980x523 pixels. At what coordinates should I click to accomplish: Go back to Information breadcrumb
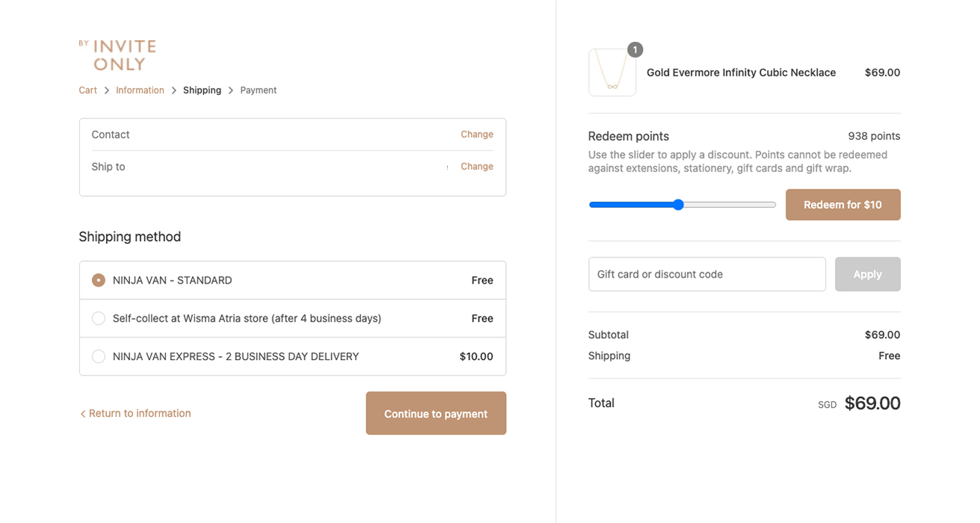(140, 91)
